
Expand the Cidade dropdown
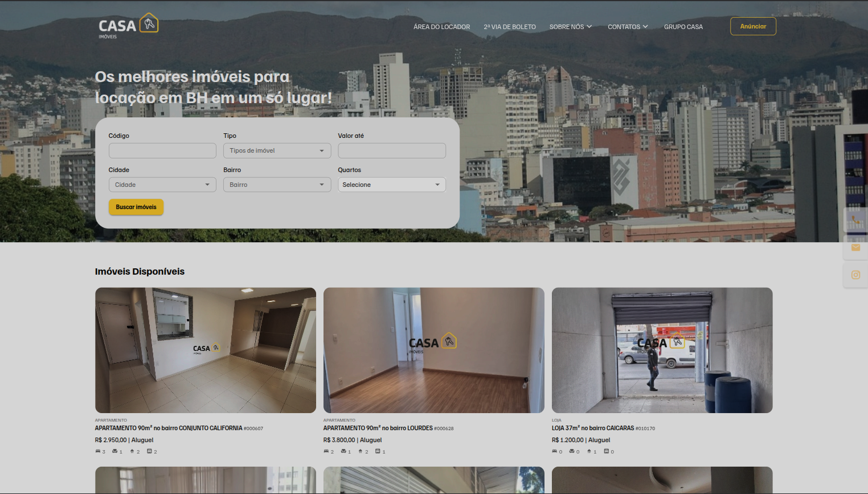[162, 185]
